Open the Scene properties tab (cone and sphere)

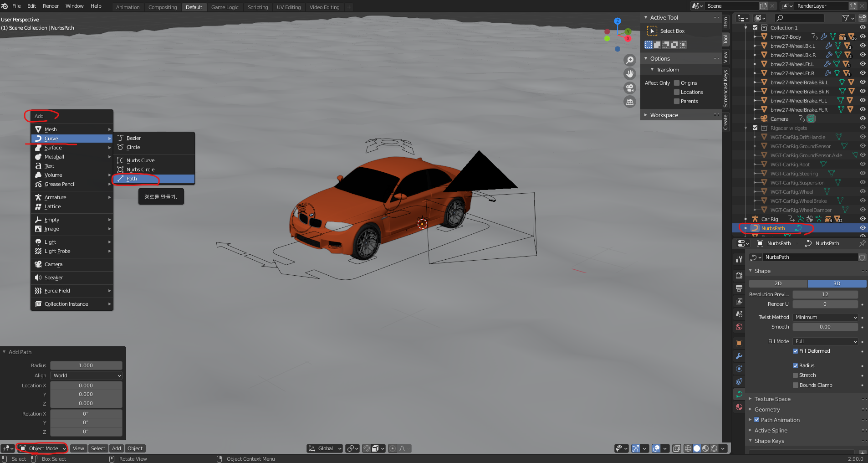[x=739, y=314]
